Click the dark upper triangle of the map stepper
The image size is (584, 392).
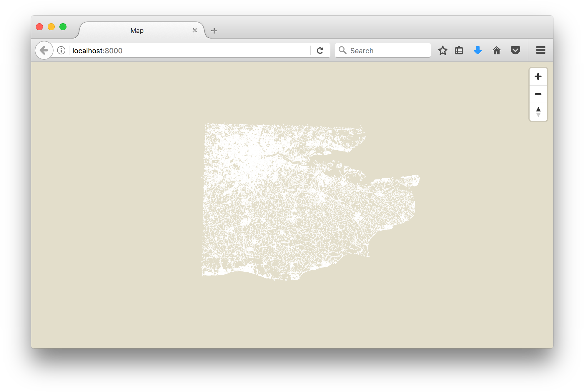[x=538, y=109]
